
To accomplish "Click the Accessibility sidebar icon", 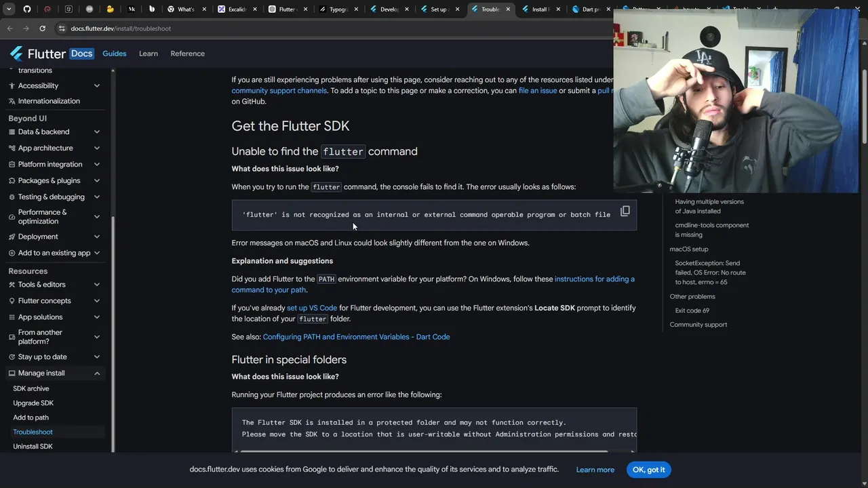I will 12,86.
